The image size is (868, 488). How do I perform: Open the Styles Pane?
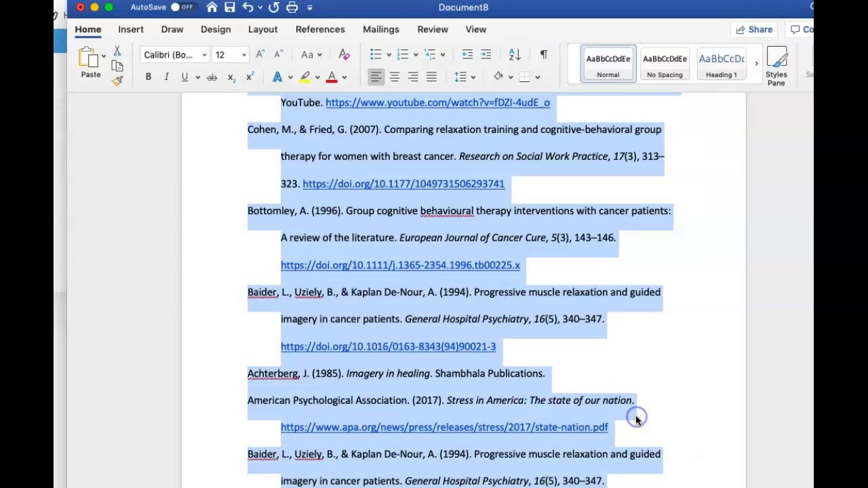pos(776,66)
